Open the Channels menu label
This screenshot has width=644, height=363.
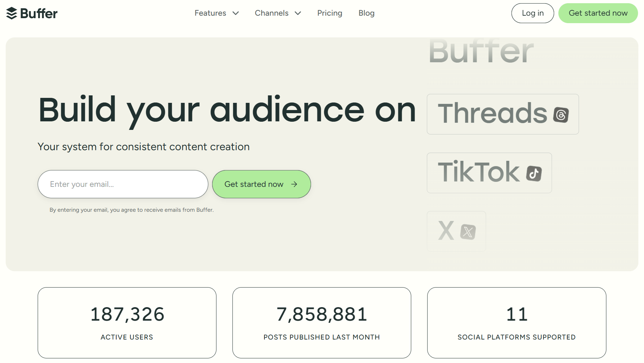(x=272, y=13)
